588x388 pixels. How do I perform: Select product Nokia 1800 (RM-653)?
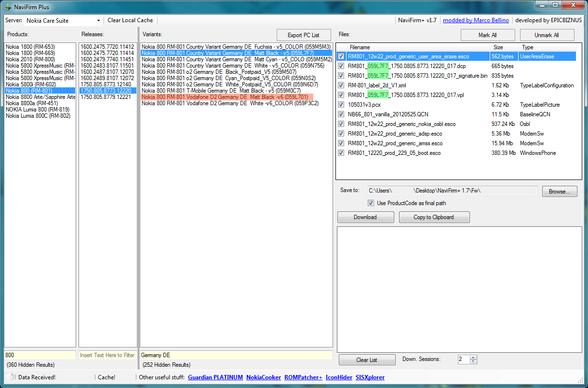[x=40, y=47]
